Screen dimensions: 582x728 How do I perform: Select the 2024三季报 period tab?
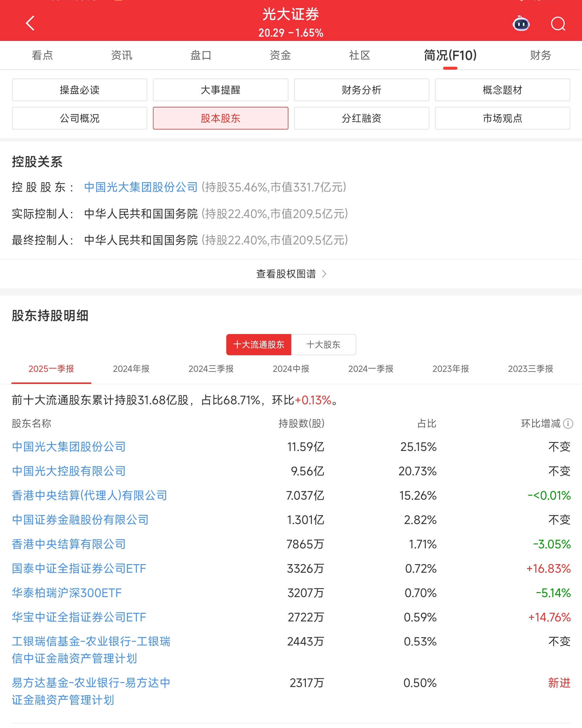click(x=211, y=369)
